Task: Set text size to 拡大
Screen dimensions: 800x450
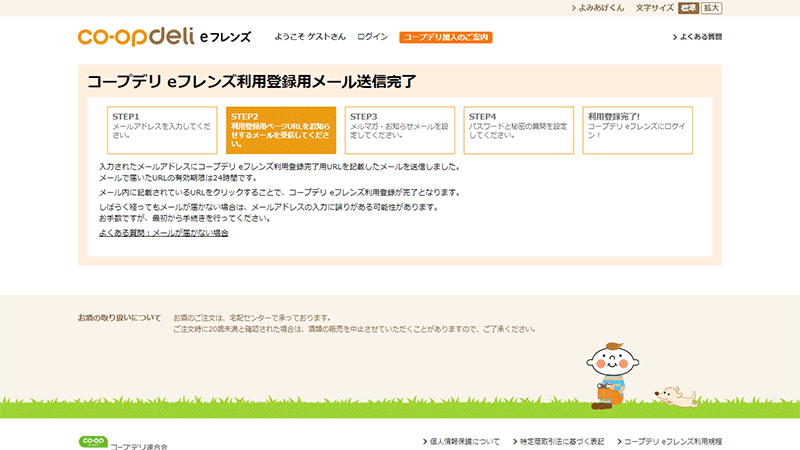Action: point(711,8)
